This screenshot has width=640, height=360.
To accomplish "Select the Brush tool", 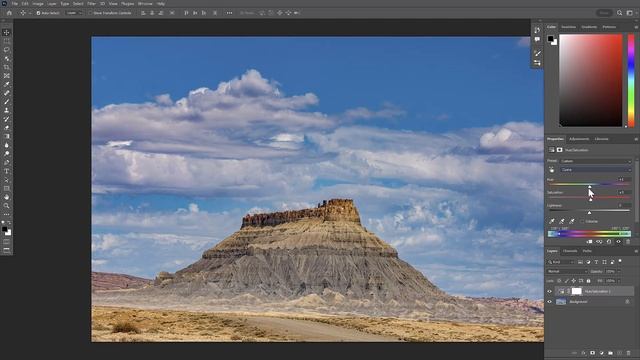I will tap(7, 102).
